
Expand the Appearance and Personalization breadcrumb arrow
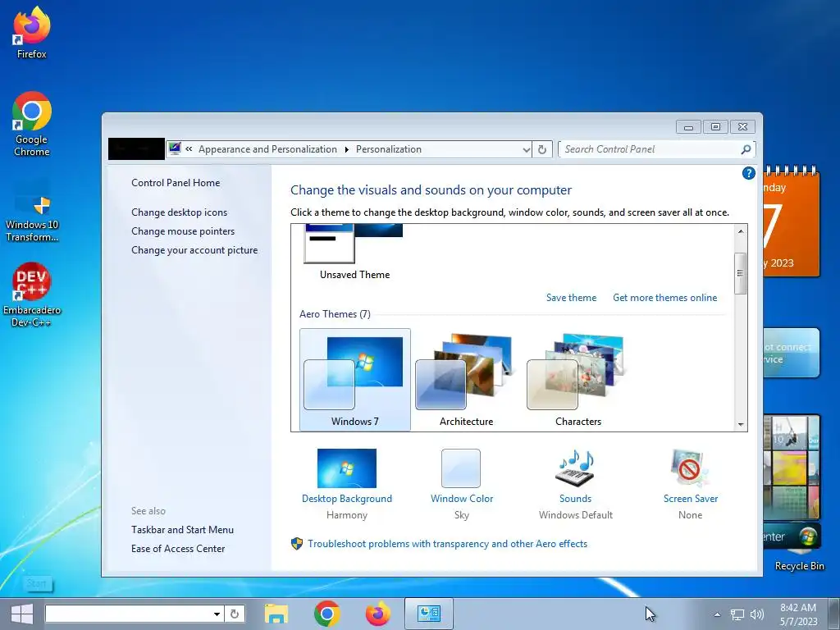347,149
